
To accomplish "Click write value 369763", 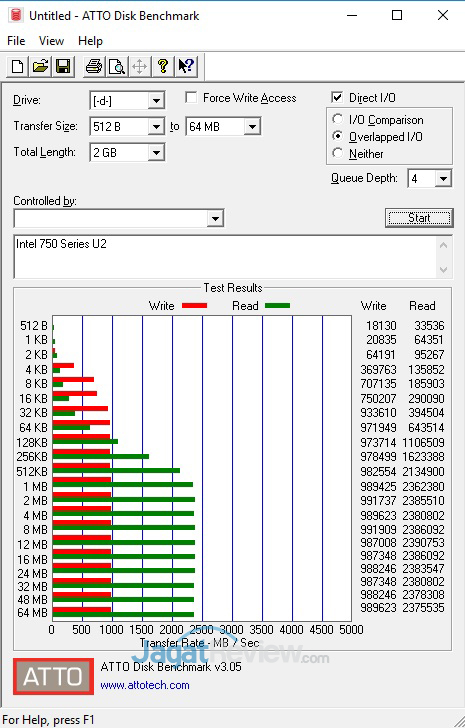I will click(379, 370).
